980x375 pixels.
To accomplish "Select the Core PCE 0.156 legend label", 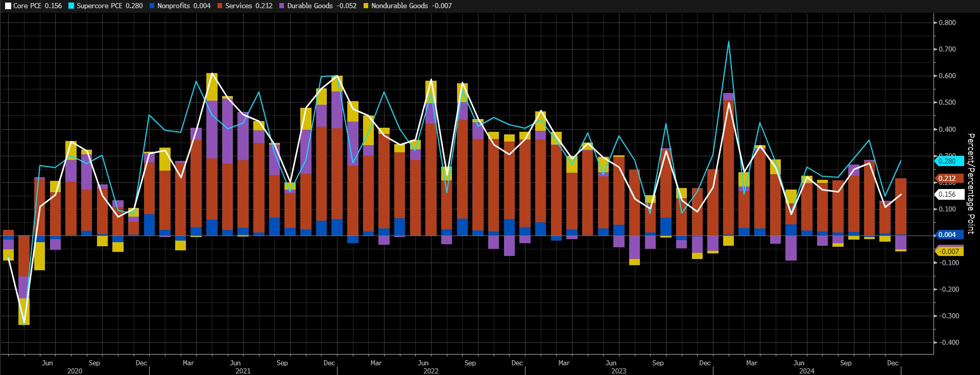I will click(37, 6).
